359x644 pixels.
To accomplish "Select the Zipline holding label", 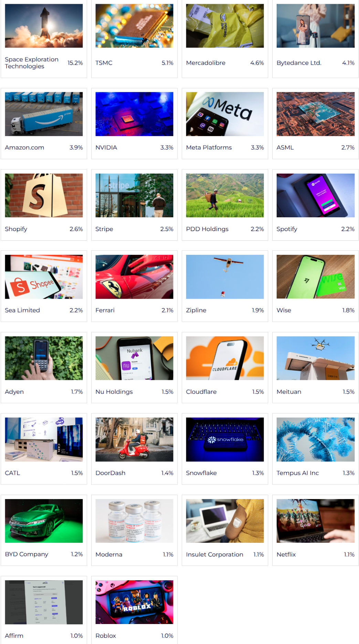I will (x=196, y=310).
